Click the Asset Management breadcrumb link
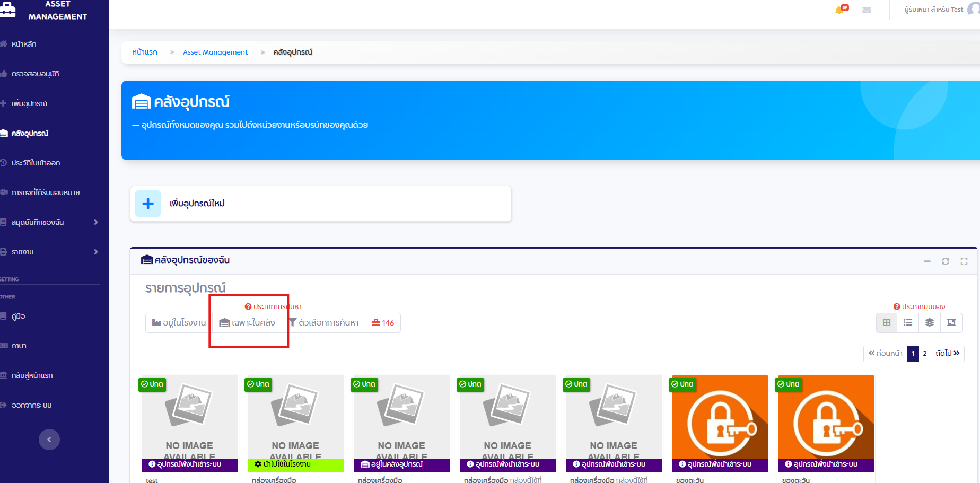The width and height of the screenshot is (980, 483). click(215, 52)
